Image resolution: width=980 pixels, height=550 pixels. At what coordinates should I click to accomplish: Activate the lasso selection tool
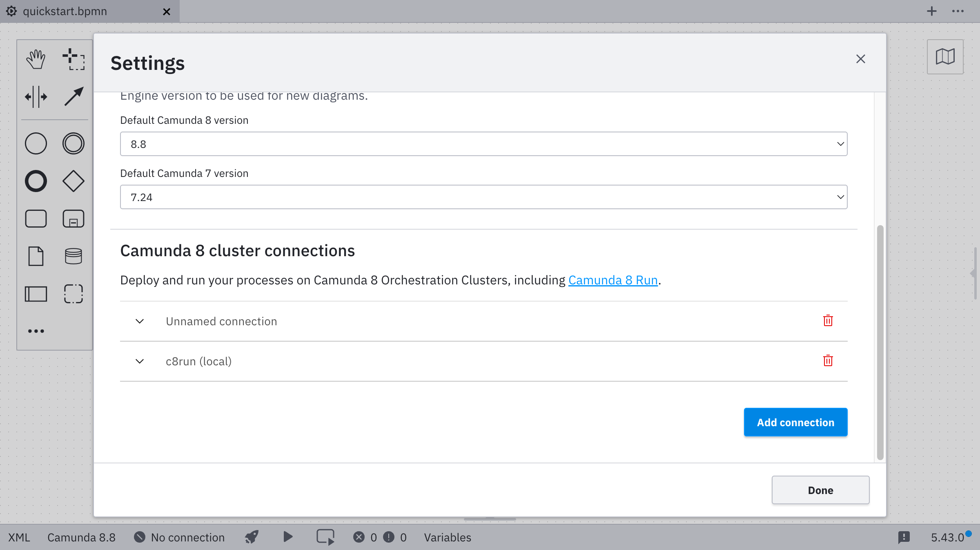[x=73, y=59]
